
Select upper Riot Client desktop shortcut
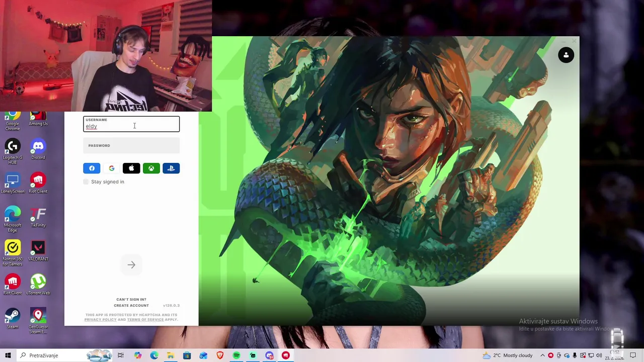(38, 184)
